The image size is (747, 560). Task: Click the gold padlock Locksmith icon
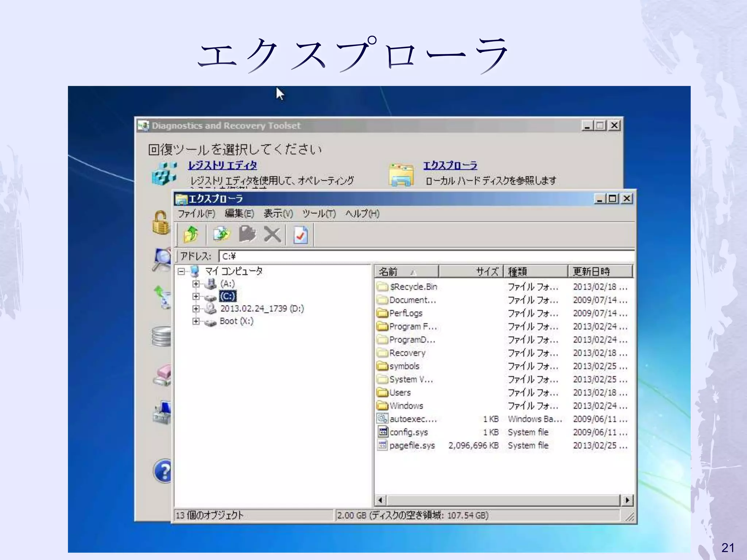(161, 222)
